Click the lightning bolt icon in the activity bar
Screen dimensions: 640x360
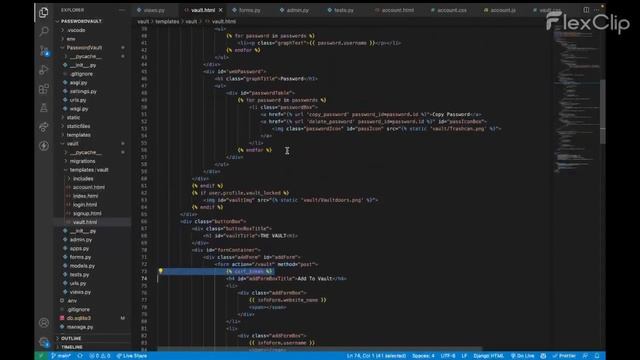click(44, 146)
